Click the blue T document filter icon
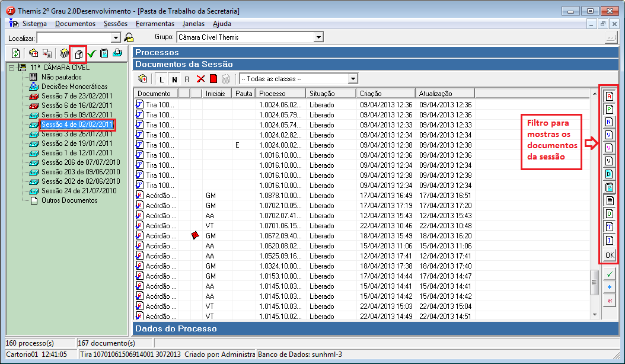The image size is (625, 364). [x=609, y=227]
